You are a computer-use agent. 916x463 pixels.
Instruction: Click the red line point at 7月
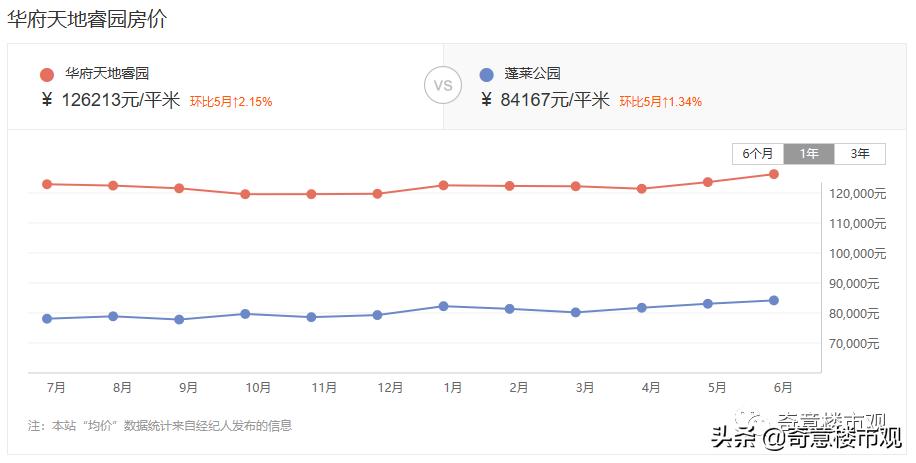click(47, 184)
